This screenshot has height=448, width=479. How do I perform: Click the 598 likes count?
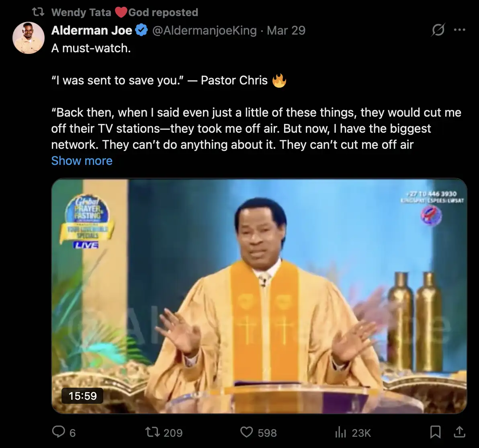coord(267,433)
